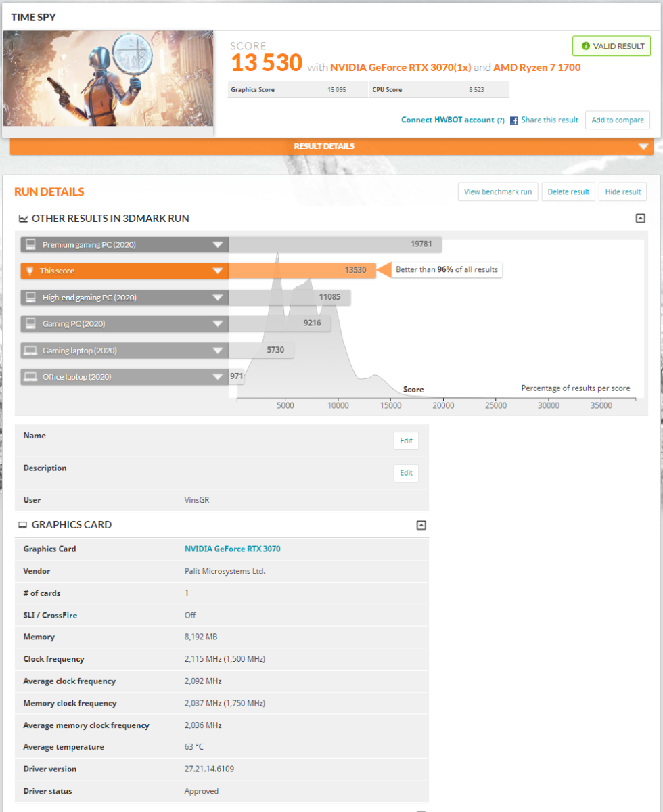663x812 pixels.
Task: Expand the High-end gaming PC (2020) dropdown
Action: (x=217, y=297)
